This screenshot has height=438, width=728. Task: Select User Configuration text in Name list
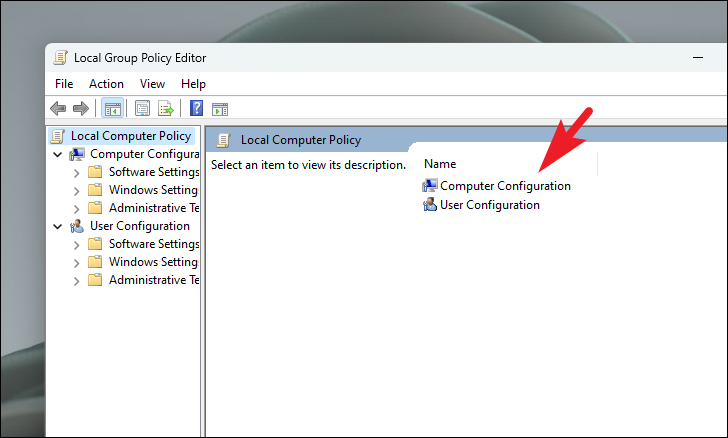point(490,205)
